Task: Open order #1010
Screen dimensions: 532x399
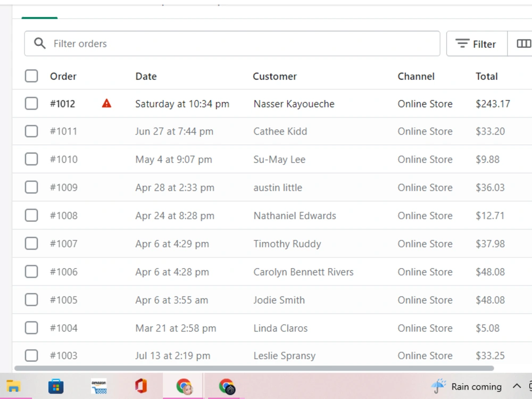Action: point(64,160)
